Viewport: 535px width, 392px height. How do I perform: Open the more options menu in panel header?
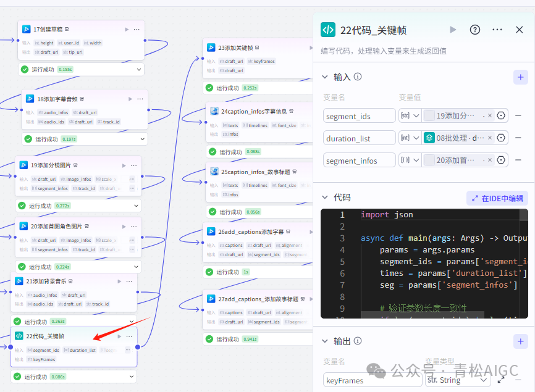(x=497, y=30)
